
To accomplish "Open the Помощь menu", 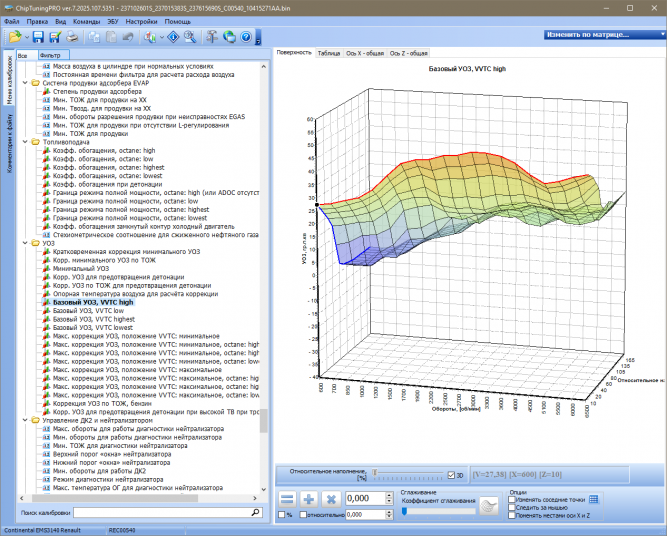I will click(x=177, y=21).
